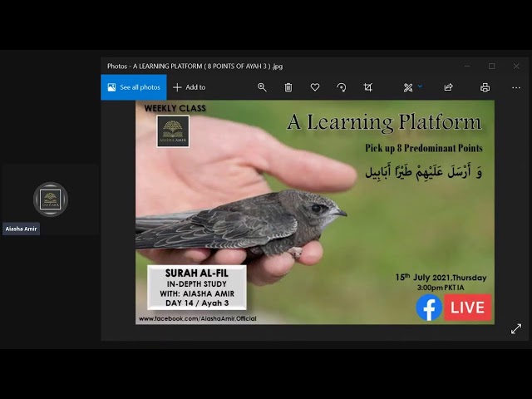The height and width of the screenshot is (399, 532).
Task: Open the See more three-dots menu
Action: 516,87
